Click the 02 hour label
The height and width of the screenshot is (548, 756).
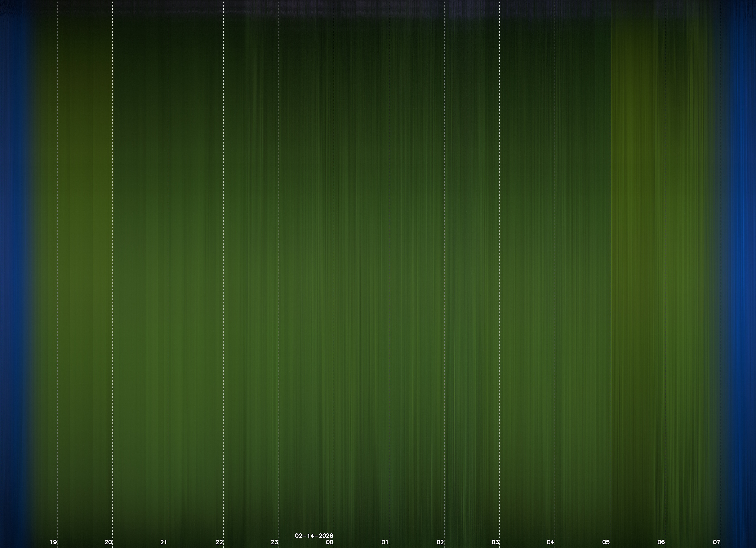[440, 542]
